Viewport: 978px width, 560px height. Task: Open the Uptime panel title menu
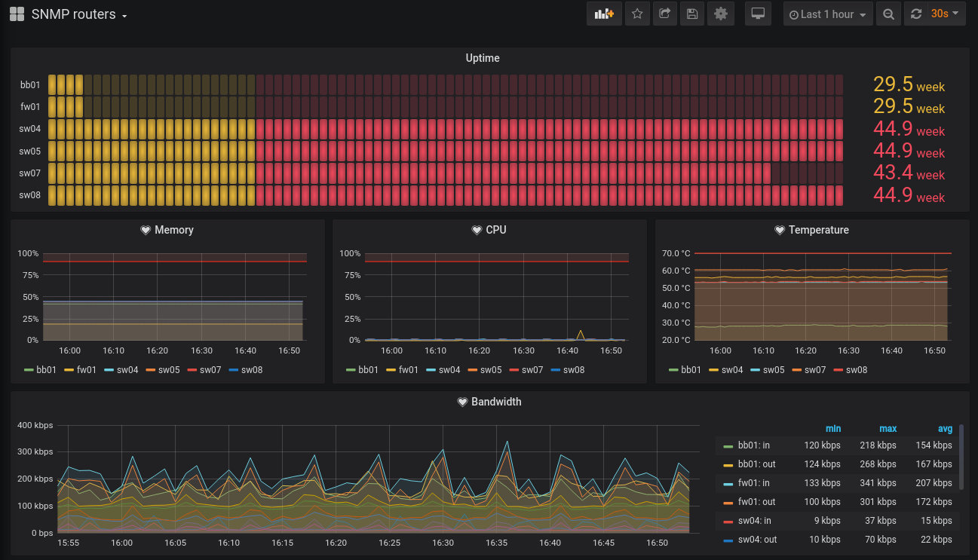point(483,58)
